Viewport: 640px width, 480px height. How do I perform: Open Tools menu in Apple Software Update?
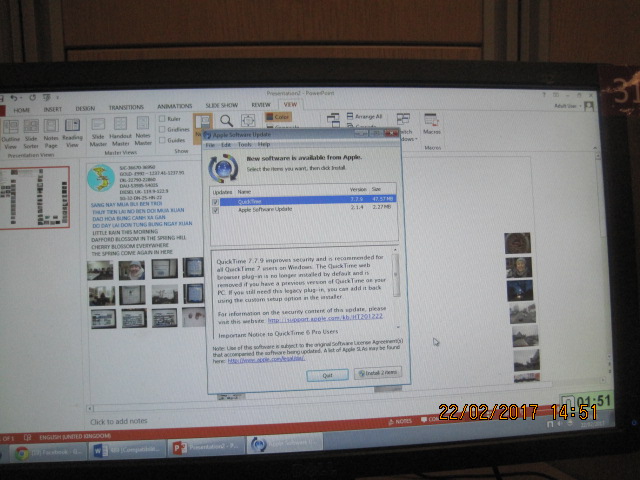point(244,144)
